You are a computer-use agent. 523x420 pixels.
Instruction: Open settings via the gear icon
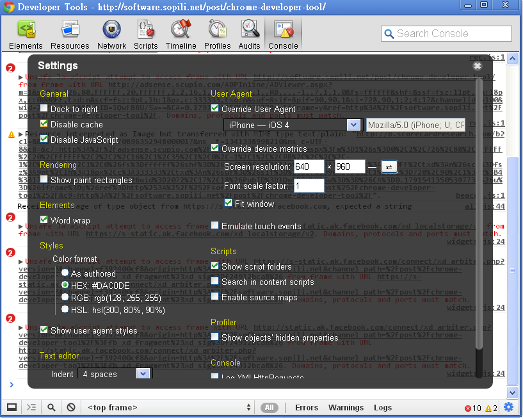tap(509, 407)
